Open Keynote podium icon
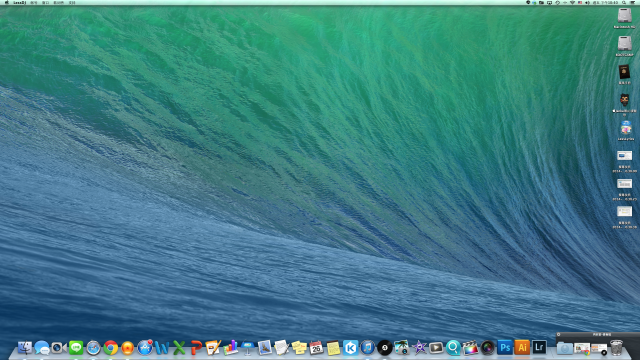This screenshot has height=360, width=640. click(247, 347)
